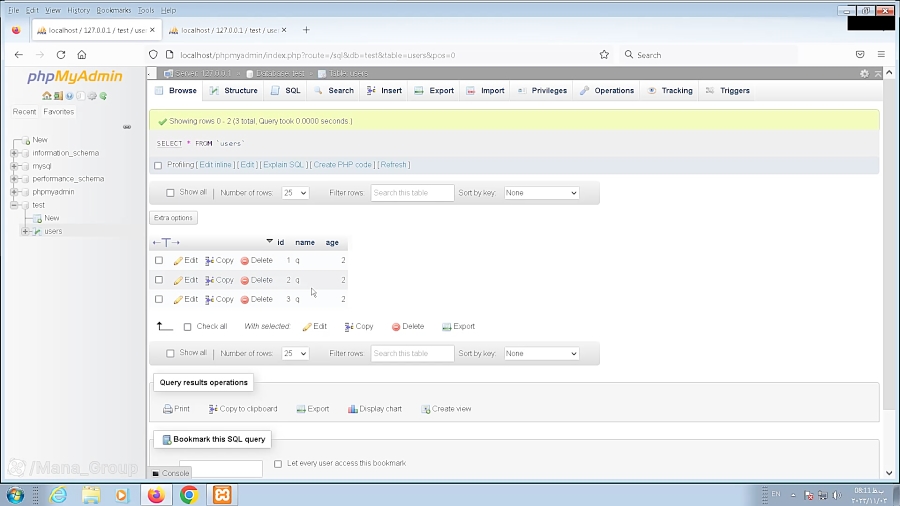Open page settings gear at top right

864,73
